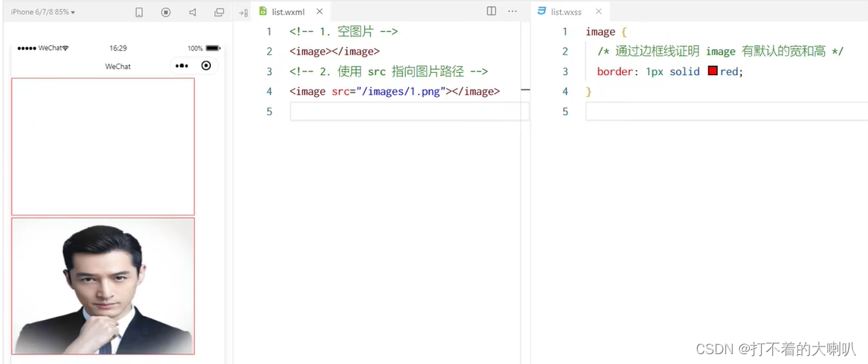The width and height of the screenshot is (868, 364).
Task: Click the '<!-- 1. 空图片 -->' comment line
Action: (x=343, y=32)
